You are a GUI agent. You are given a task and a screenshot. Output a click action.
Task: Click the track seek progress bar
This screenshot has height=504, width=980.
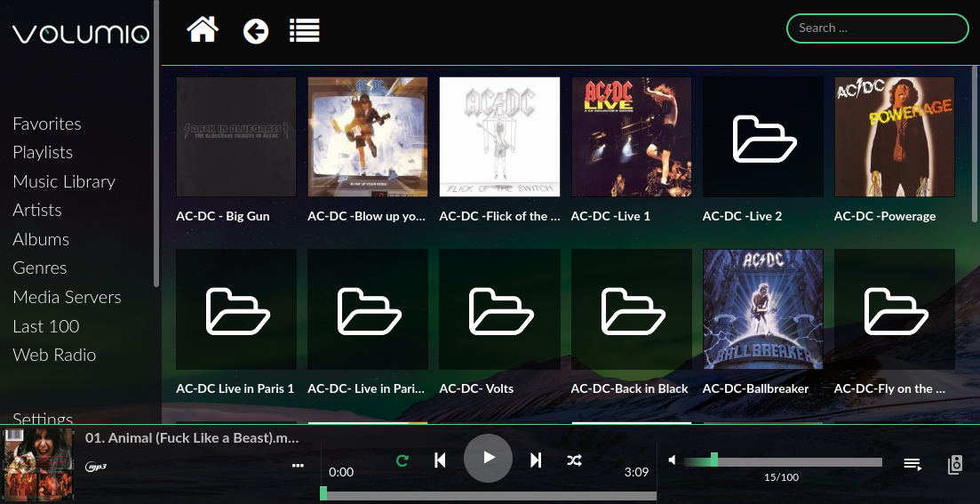(x=488, y=495)
